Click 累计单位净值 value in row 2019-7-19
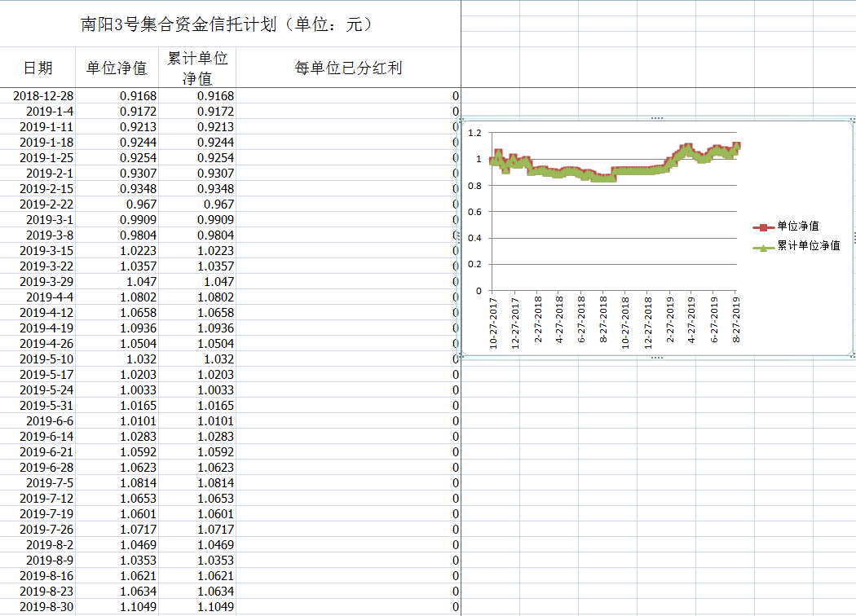Screen dimensions: 856x616 tap(197, 514)
